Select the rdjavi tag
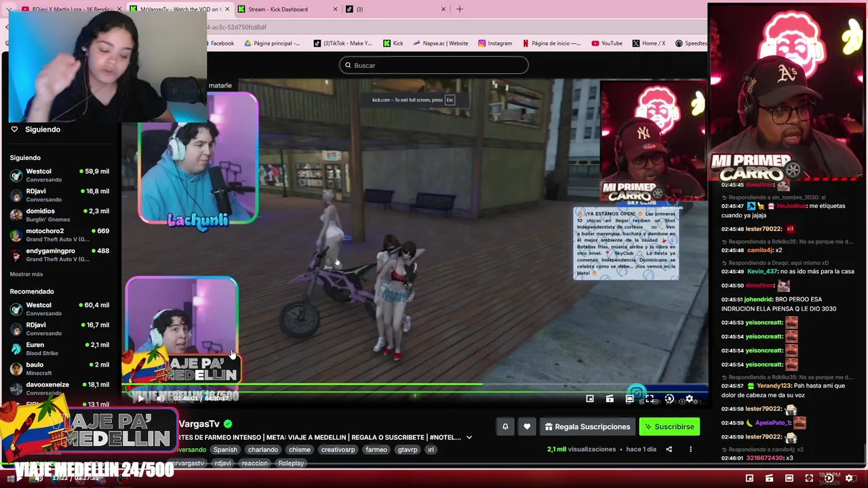Screen dimensions: 868x488 point(223,463)
